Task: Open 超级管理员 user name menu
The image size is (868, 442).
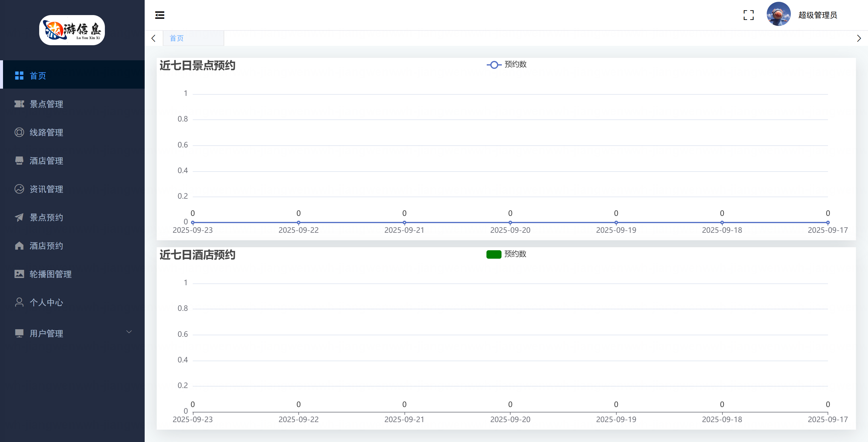Action: (x=817, y=15)
